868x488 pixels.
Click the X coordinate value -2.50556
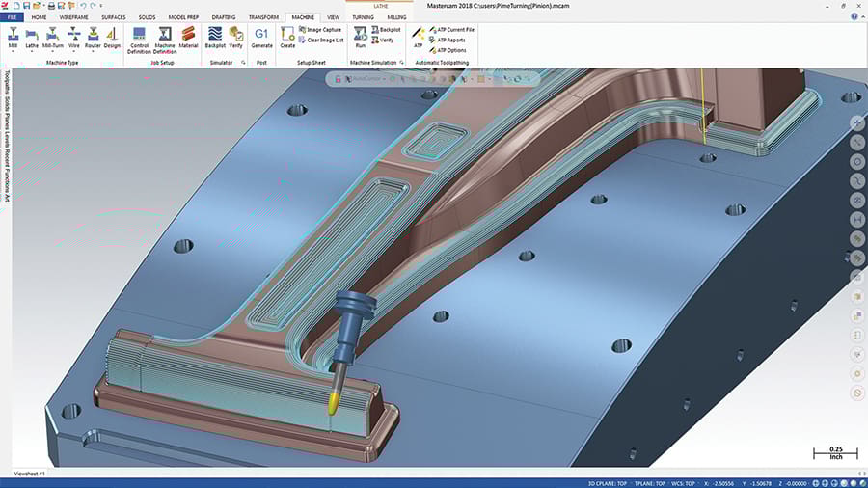(722, 483)
